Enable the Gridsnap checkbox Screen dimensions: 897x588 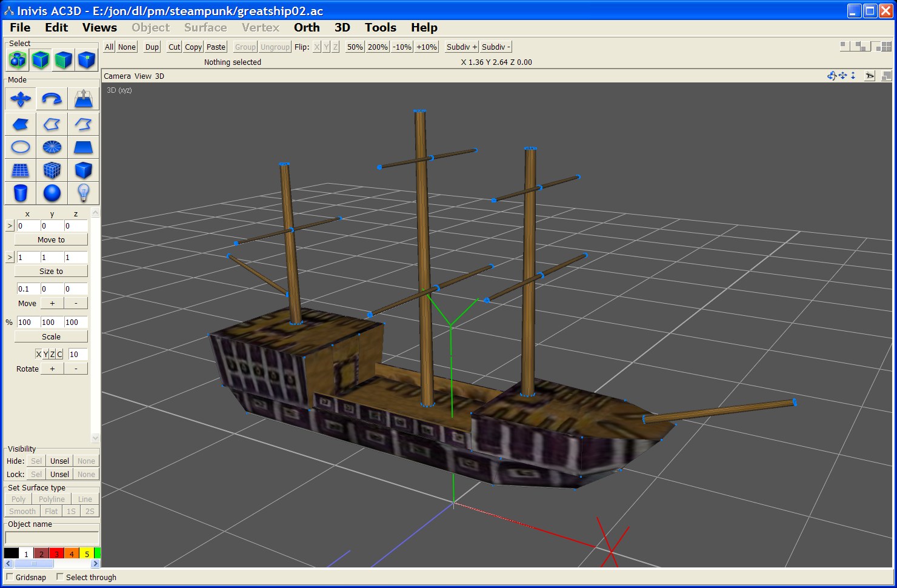coord(10,576)
